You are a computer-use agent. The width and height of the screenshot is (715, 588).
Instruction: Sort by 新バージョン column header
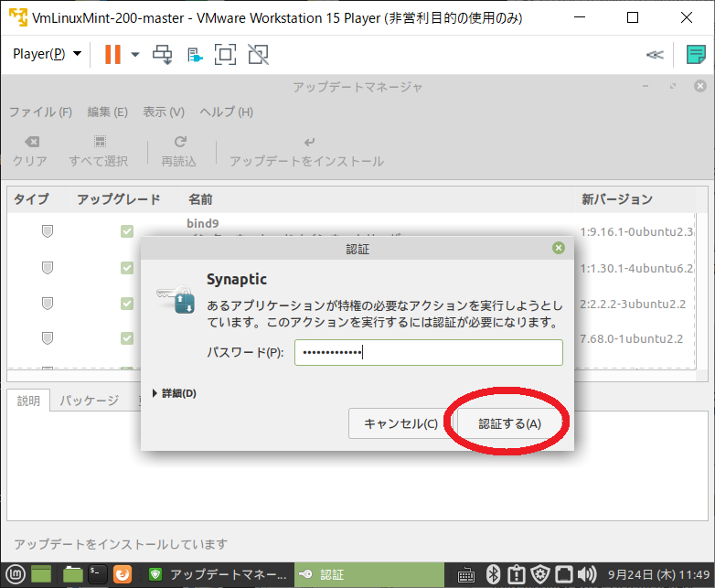click(635, 199)
